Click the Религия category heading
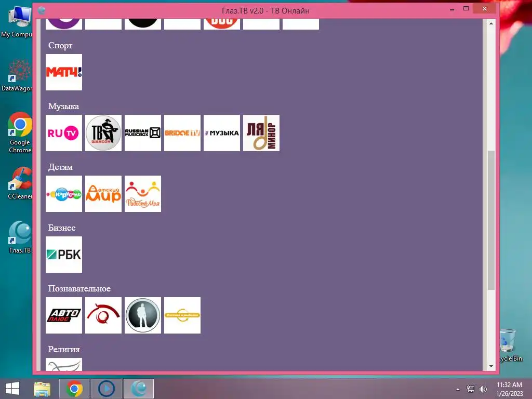 click(64, 349)
